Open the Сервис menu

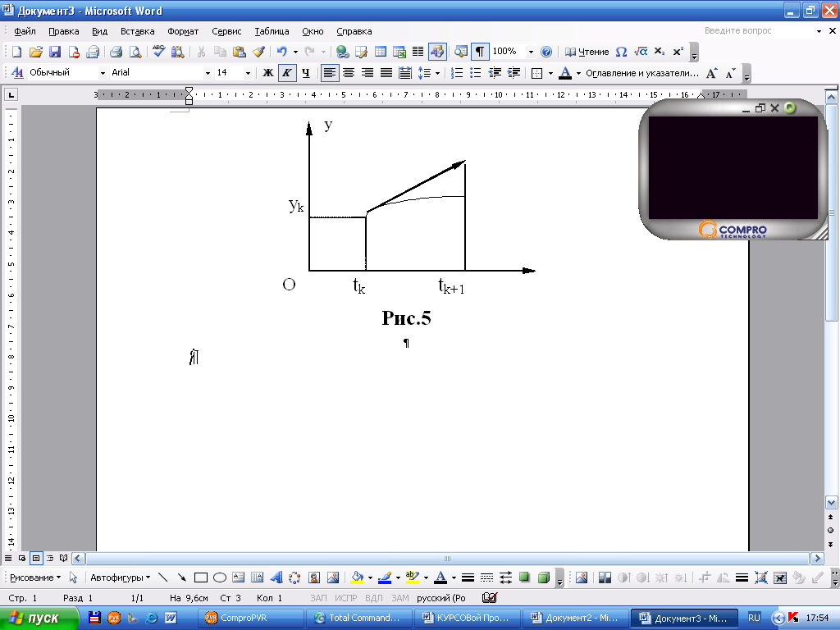226,31
